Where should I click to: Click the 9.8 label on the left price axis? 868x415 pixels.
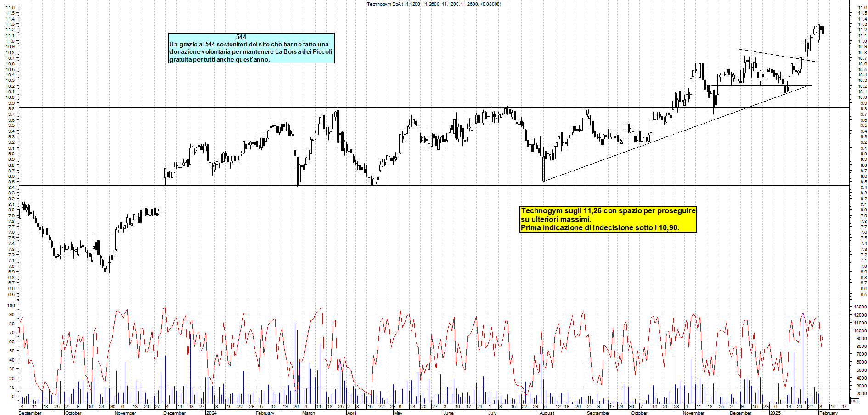pos(11,108)
